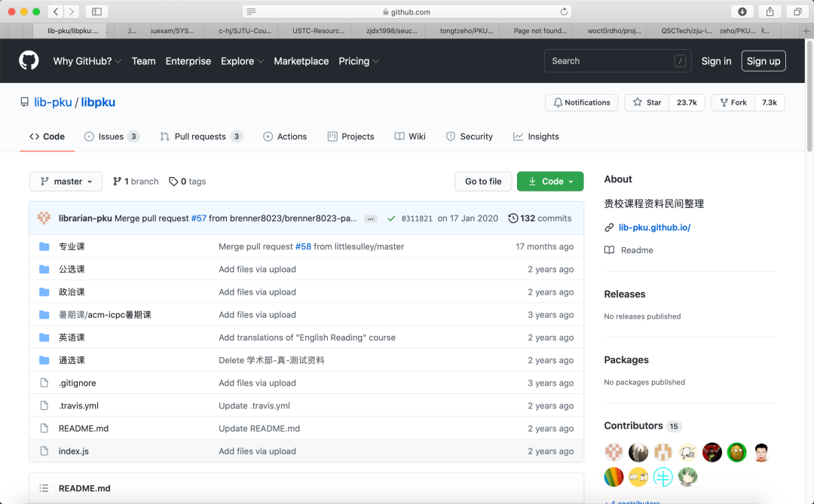Viewport: 814px width, 504px height.
Task: Click the GitHub Octocat logo
Action: point(29,60)
